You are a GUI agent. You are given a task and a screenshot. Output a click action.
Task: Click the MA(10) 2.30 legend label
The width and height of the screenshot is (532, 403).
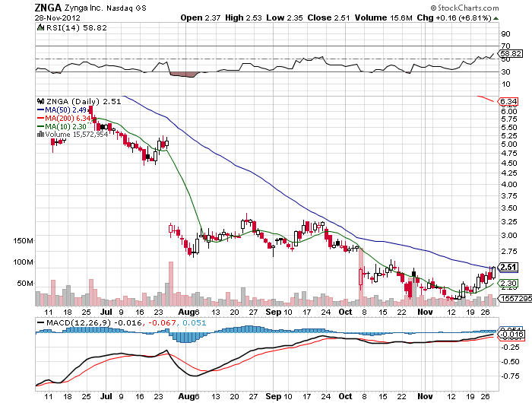pyautogui.click(x=65, y=126)
